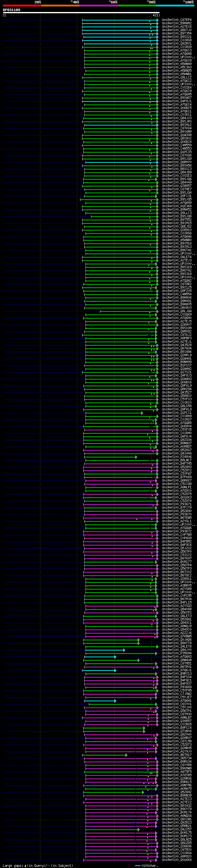Open hit UniRef100_A2YGL1
Screen dimensions: 197x868
pyautogui.click(x=176, y=521)
